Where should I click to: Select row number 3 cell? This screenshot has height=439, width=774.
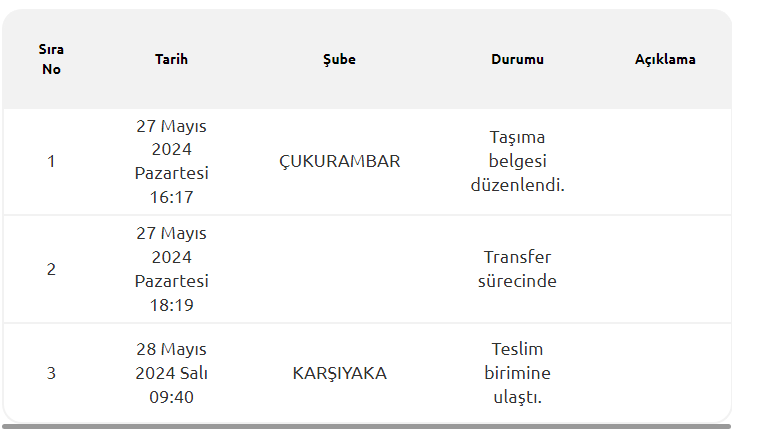click(x=51, y=373)
